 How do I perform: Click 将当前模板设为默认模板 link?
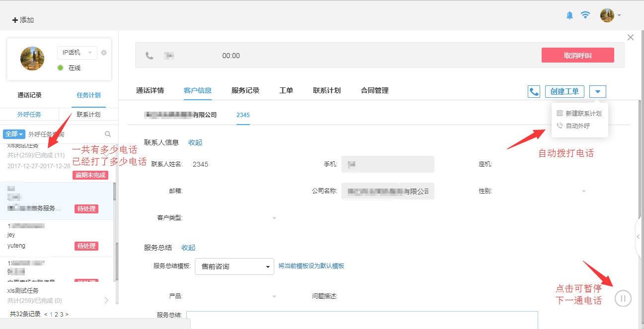311,266
